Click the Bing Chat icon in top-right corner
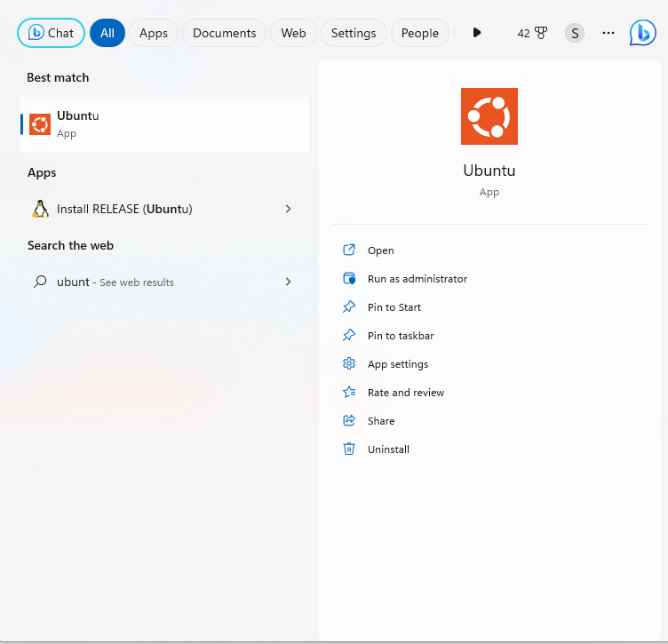 point(642,33)
